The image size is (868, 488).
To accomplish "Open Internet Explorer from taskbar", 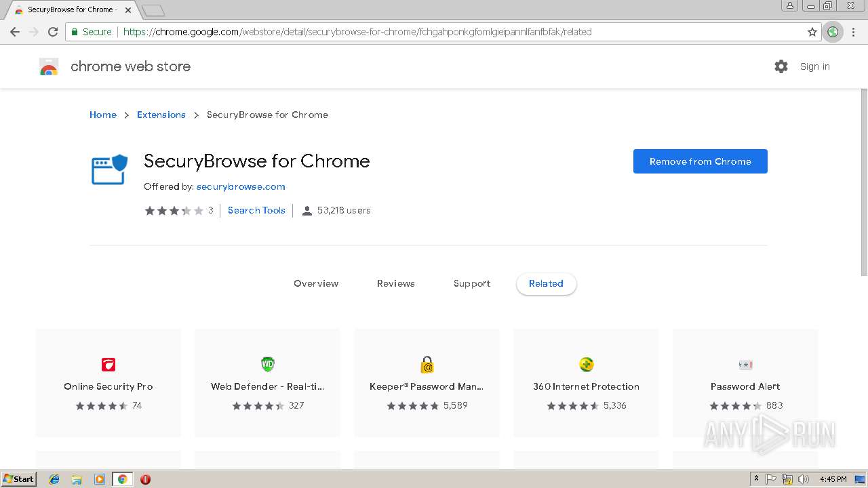I will click(x=54, y=479).
